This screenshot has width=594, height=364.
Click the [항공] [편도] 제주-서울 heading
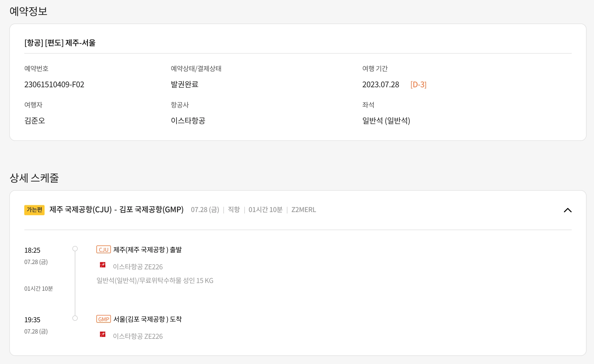pyautogui.click(x=60, y=43)
